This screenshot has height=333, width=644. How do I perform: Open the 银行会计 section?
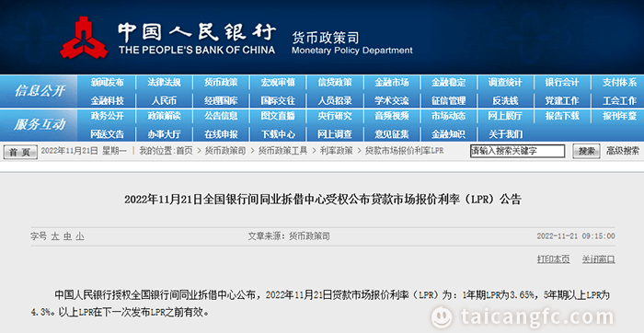[x=562, y=83]
